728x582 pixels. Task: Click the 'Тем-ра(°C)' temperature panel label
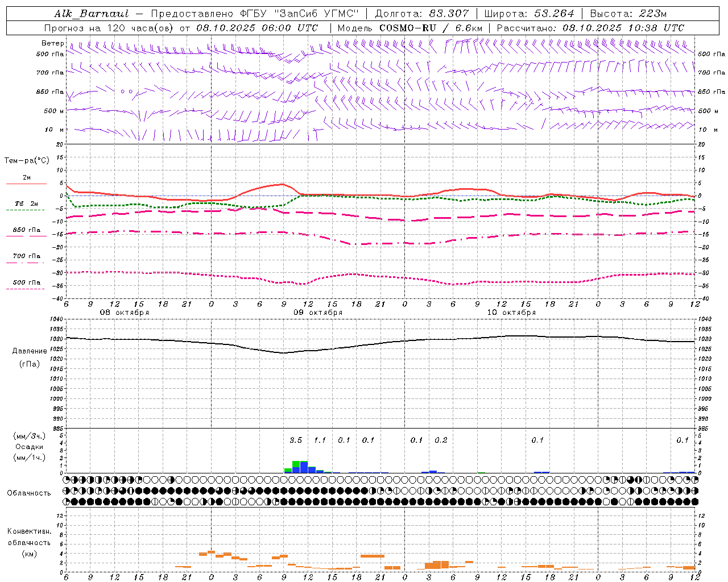pos(27,161)
